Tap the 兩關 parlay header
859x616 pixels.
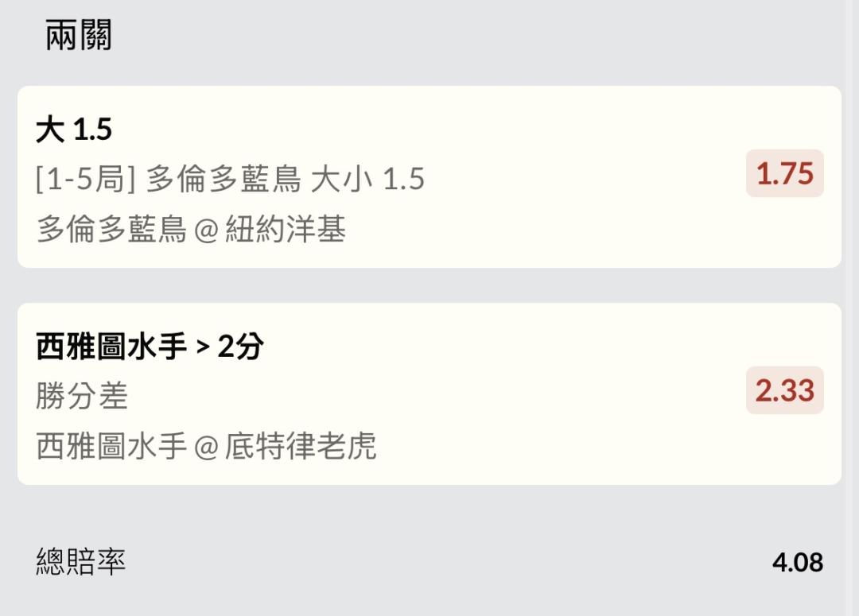point(78,36)
